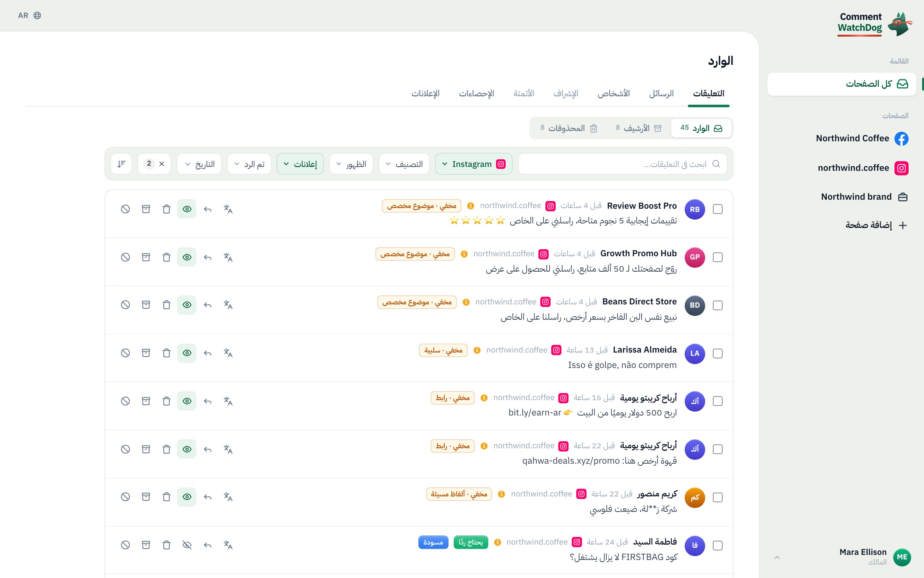Screen dimensions: 924x578
Task: Click إضافة صفحة to add a page
Action: coord(876,225)
